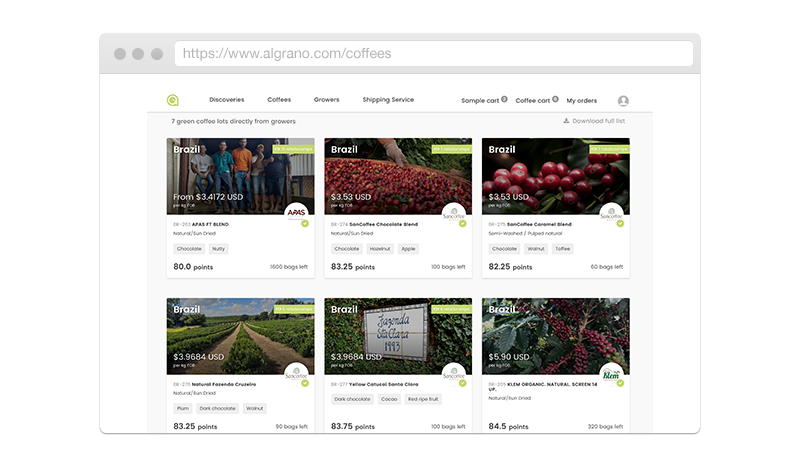
Task: Click relationships badge on APAS FT Blend photo
Action: coord(293,149)
